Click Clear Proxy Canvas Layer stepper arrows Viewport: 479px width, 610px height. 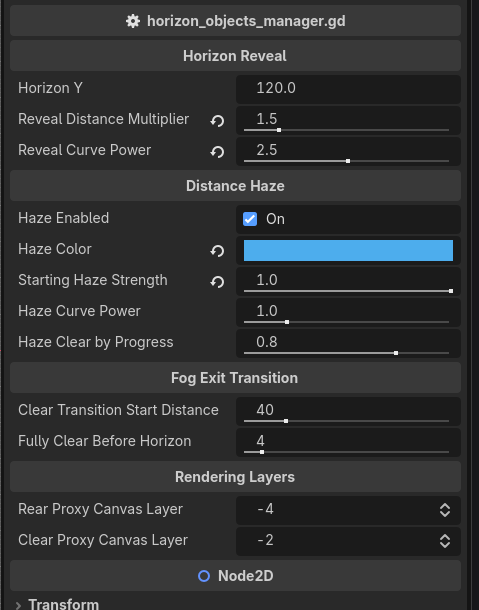coord(445,541)
